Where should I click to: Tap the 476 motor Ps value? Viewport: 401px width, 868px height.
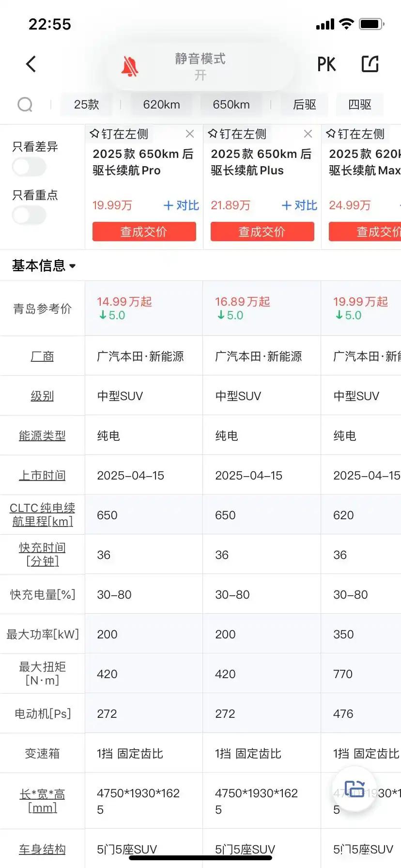tap(343, 713)
